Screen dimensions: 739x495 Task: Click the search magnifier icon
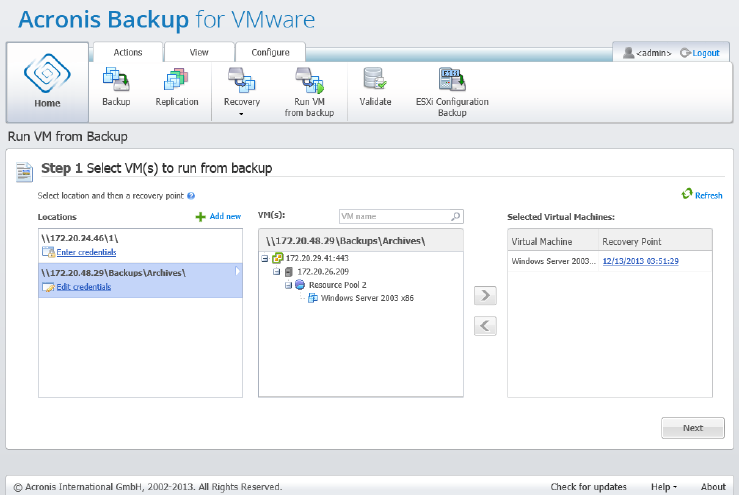coord(456,216)
